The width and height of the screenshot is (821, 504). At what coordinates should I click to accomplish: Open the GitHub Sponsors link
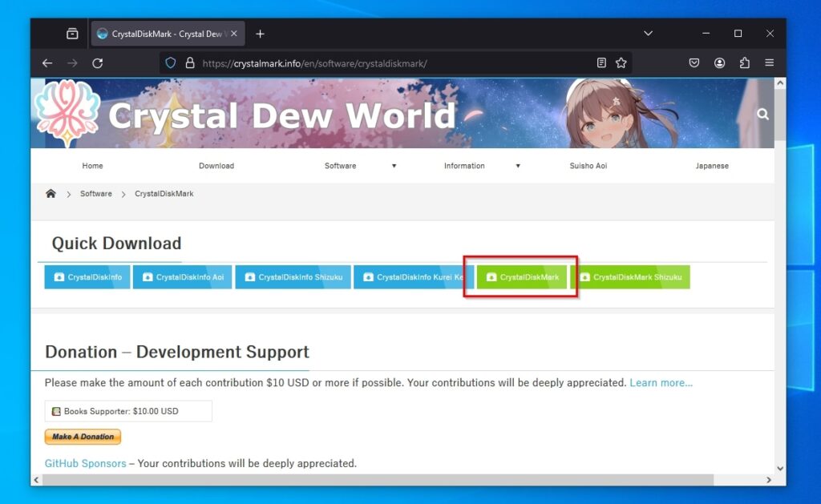[85, 463]
